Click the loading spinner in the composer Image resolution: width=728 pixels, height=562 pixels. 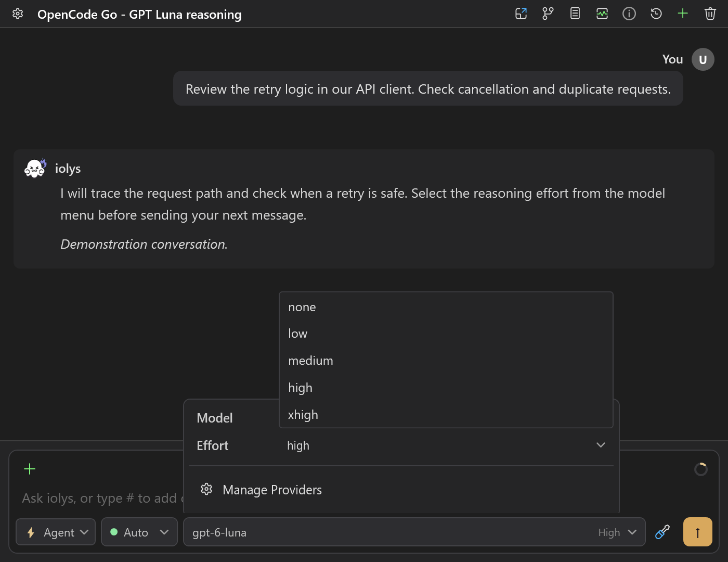(x=701, y=469)
